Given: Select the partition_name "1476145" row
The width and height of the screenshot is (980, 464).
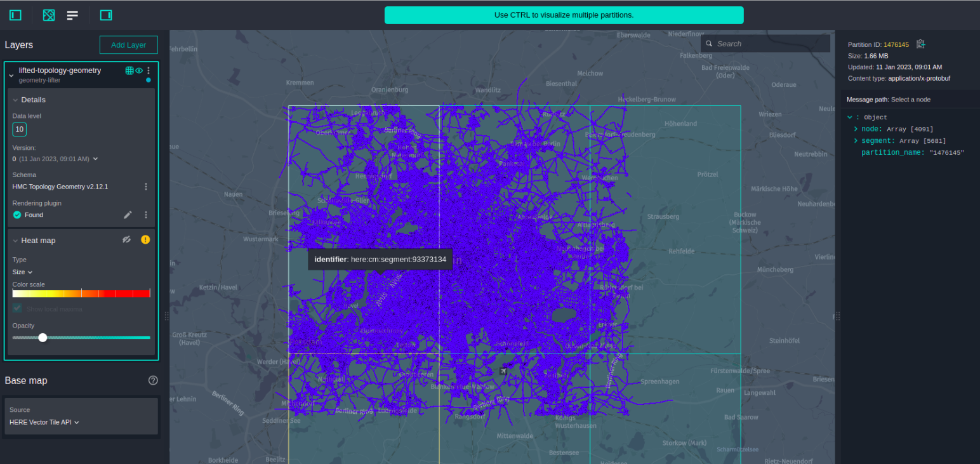Looking at the screenshot, I should point(913,153).
